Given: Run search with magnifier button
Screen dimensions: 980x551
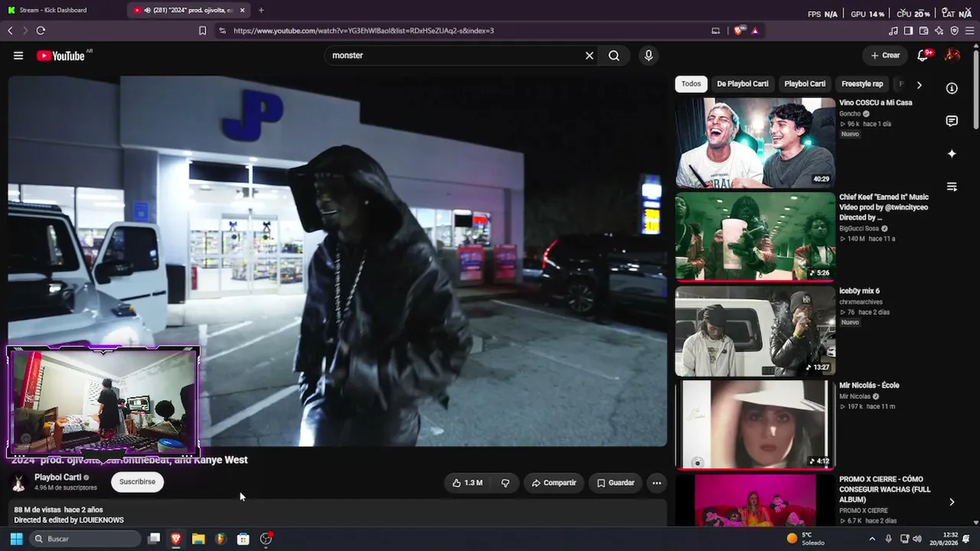Looking at the screenshot, I should [614, 55].
